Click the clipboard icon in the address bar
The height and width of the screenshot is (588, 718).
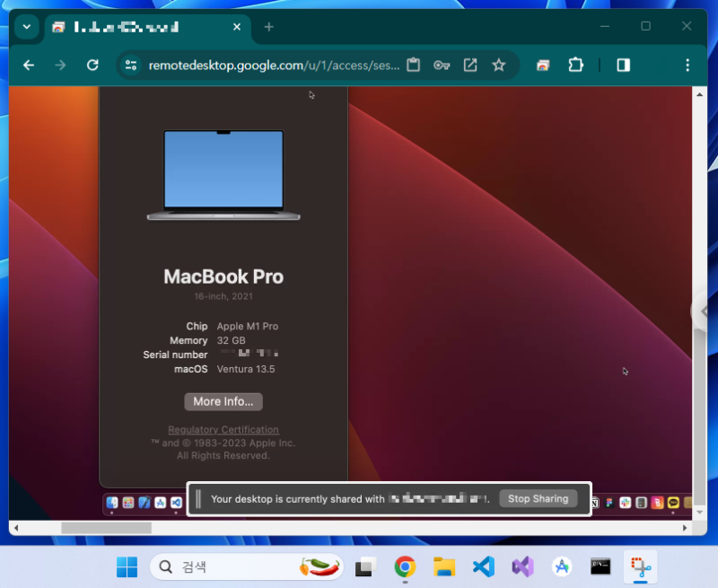(x=412, y=65)
